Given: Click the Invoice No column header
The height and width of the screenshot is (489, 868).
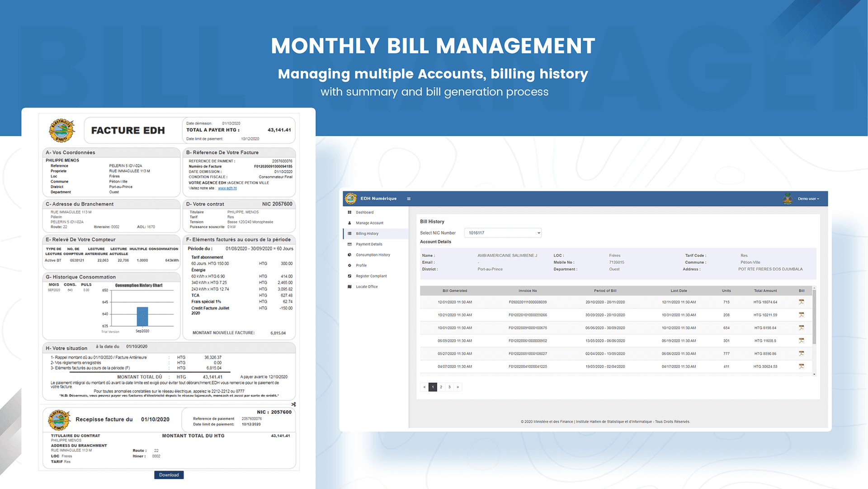Looking at the screenshot, I should click(x=528, y=291).
